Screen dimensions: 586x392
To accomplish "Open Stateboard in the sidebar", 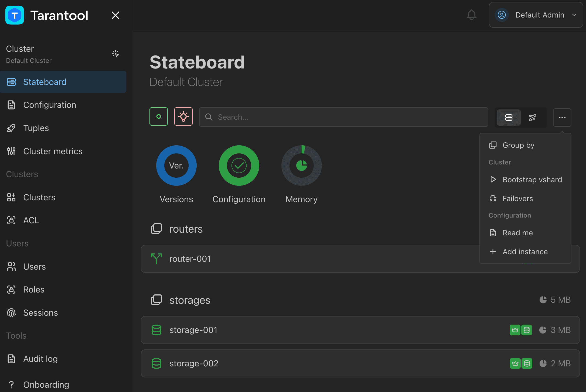I will (x=63, y=82).
